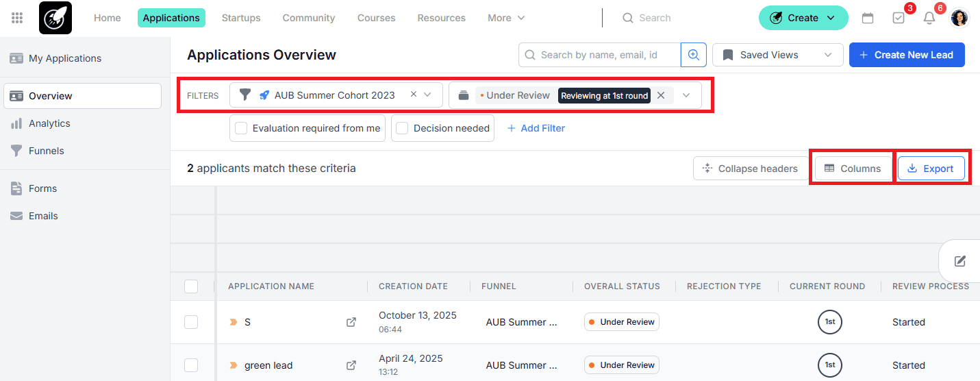Open the Courses tab

point(376,18)
